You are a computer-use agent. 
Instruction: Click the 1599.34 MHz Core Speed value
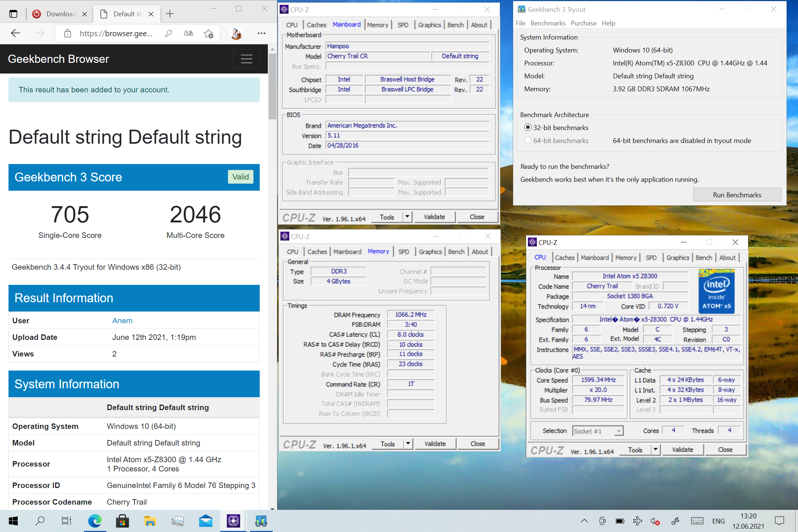[x=598, y=380]
